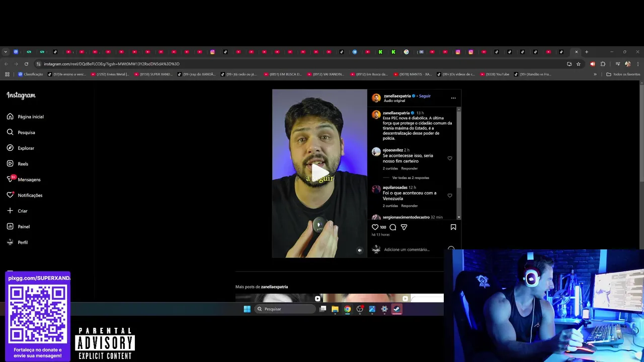
Task: Switch to the Google tab in Chrome
Action: tap(407, 52)
